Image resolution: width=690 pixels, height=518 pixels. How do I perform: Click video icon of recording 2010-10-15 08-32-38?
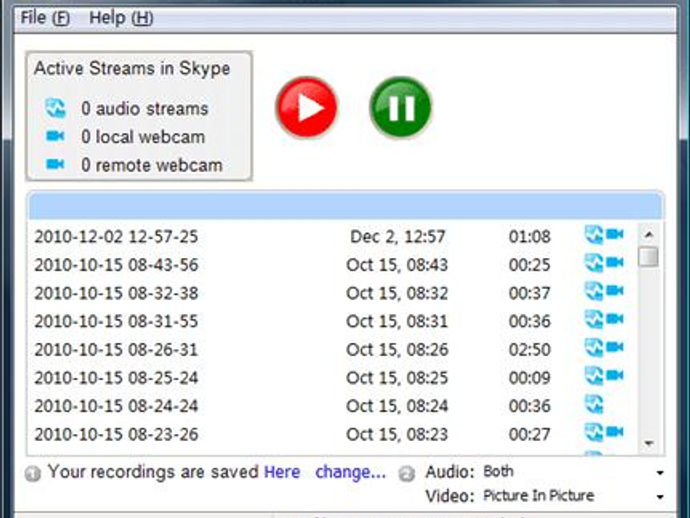(615, 290)
